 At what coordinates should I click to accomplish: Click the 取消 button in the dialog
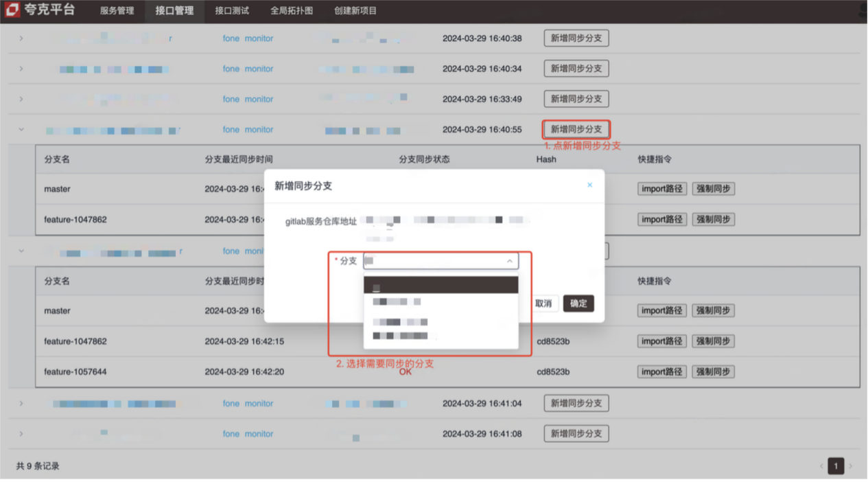click(543, 303)
